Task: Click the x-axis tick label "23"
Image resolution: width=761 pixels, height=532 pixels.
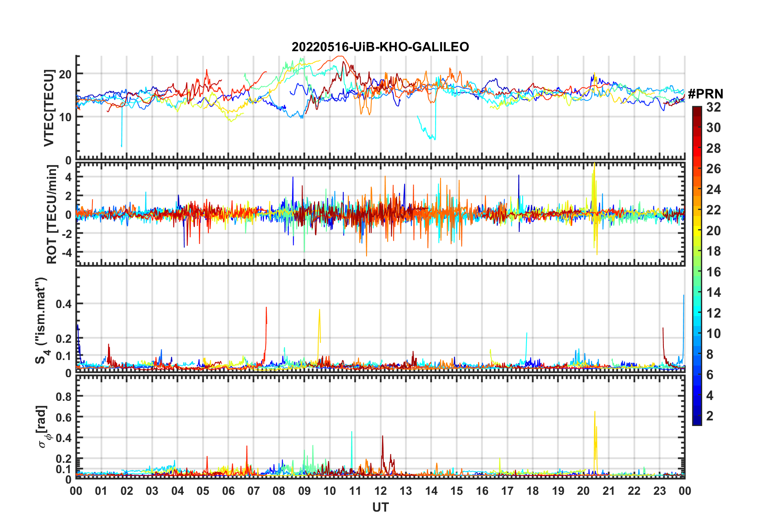Action: [x=659, y=491]
